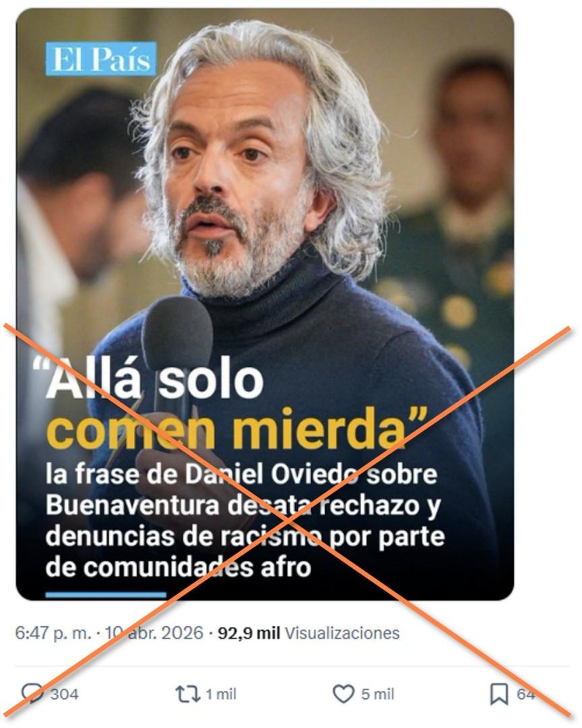This screenshot has width=582, height=728.
Task: Click the 5 mil likes count
Action: 378,694
